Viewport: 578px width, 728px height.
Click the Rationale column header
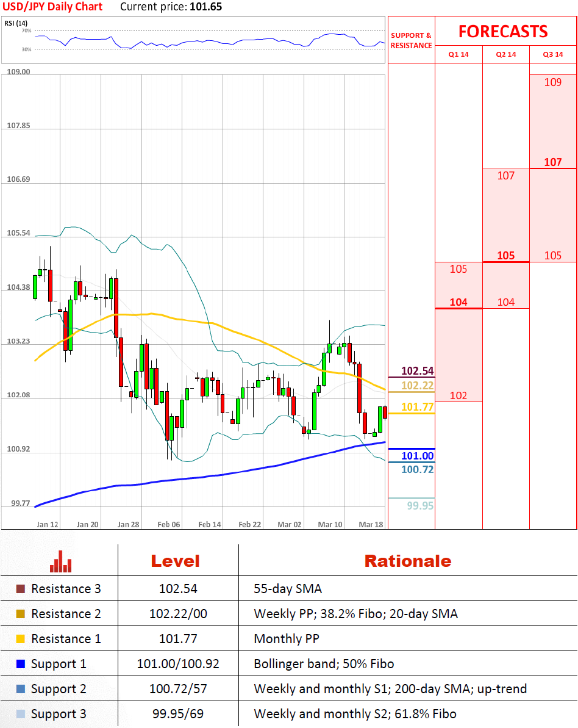point(407,561)
